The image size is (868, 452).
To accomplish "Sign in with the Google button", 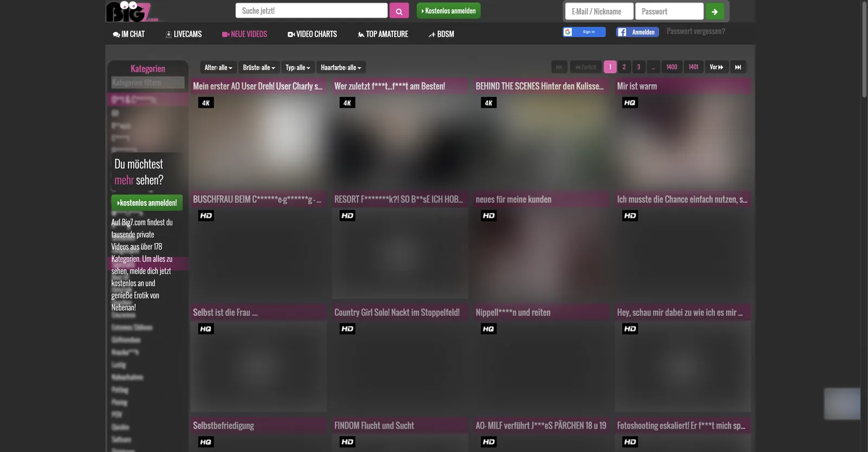I will (x=584, y=32).
